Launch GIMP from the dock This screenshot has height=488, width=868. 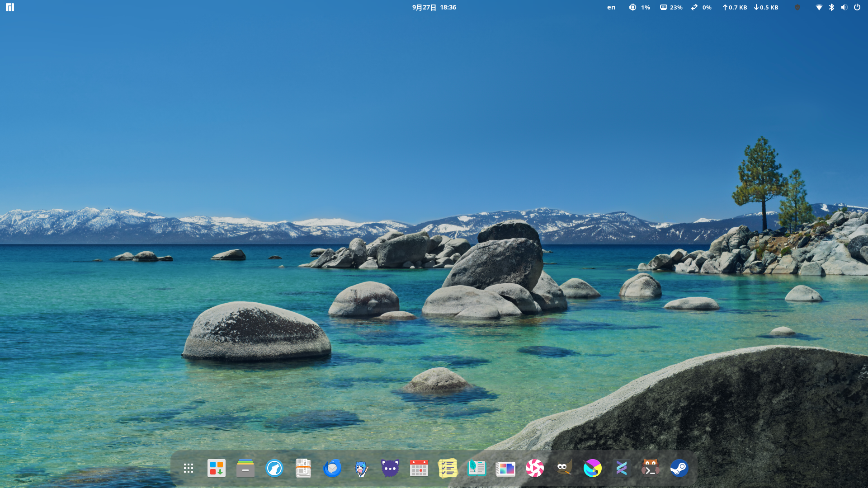564,468
